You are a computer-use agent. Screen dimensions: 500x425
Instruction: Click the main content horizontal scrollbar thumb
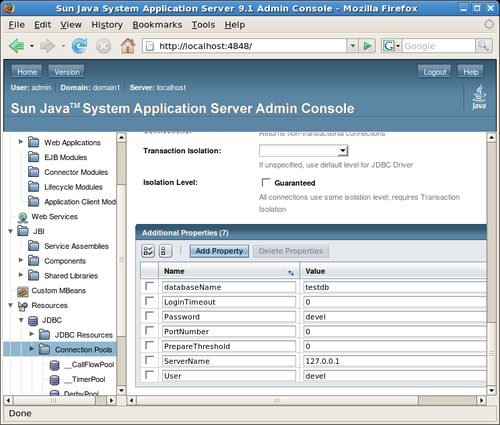276,400
